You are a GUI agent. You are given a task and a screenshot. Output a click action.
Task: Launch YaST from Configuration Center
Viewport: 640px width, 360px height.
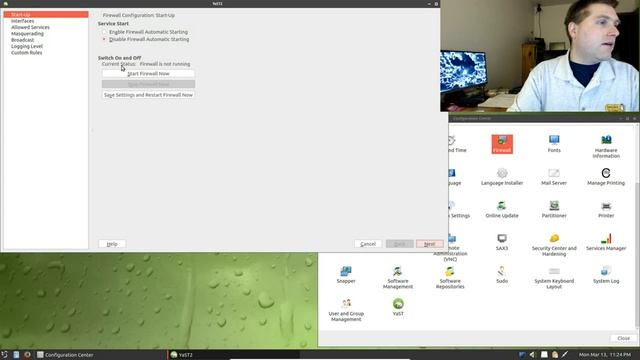click(x=398, y=307)
